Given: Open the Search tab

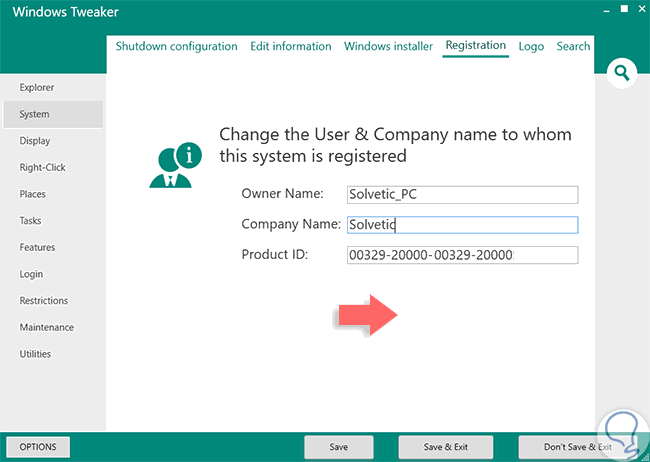Looking at the screenshot, I should pos(573,46).
